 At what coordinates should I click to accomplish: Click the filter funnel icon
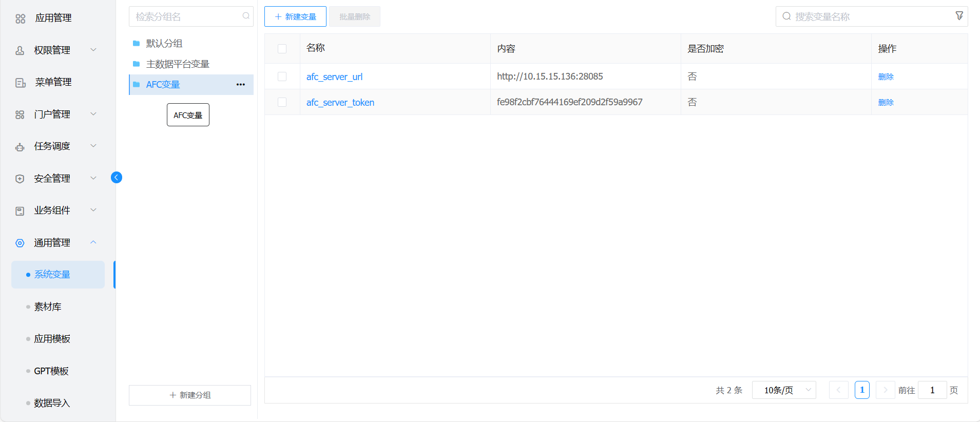tap(959, 16)
